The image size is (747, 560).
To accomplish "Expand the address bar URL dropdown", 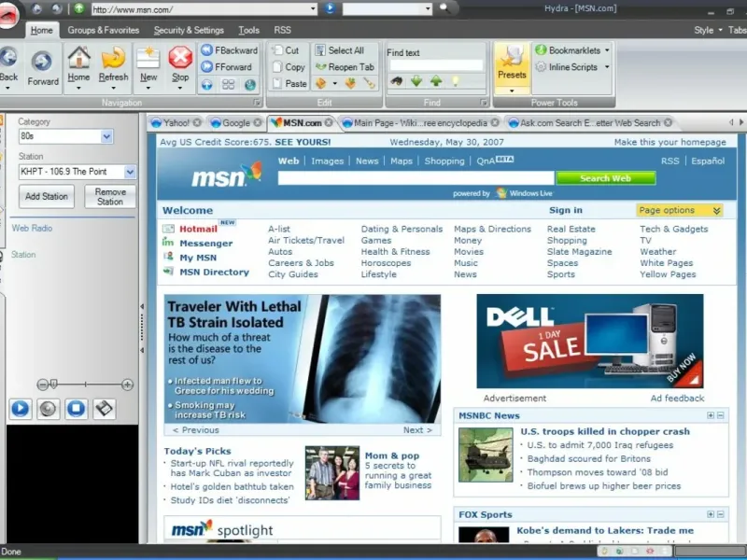I will coord(313,9).
